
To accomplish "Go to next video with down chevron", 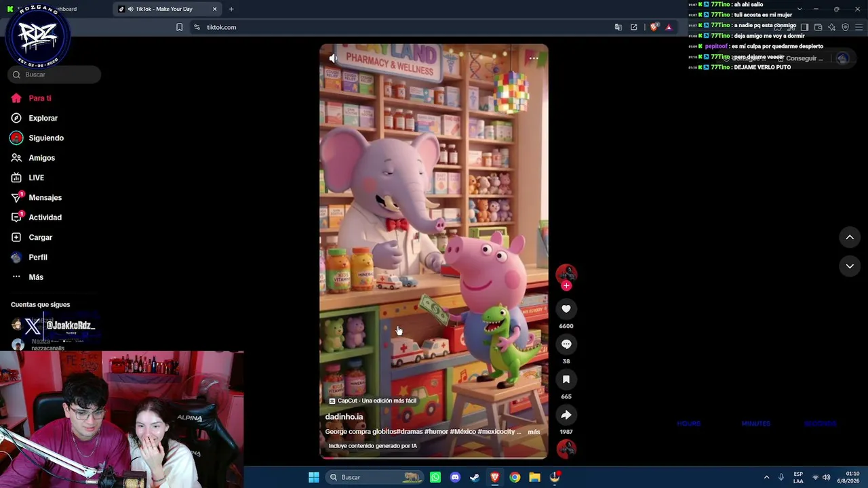I will [x=850, y=266].
